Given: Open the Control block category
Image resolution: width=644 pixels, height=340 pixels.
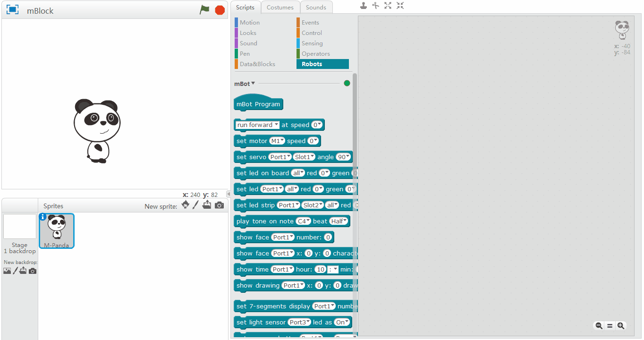Looking at the screenshot, I should pos(312,33).
